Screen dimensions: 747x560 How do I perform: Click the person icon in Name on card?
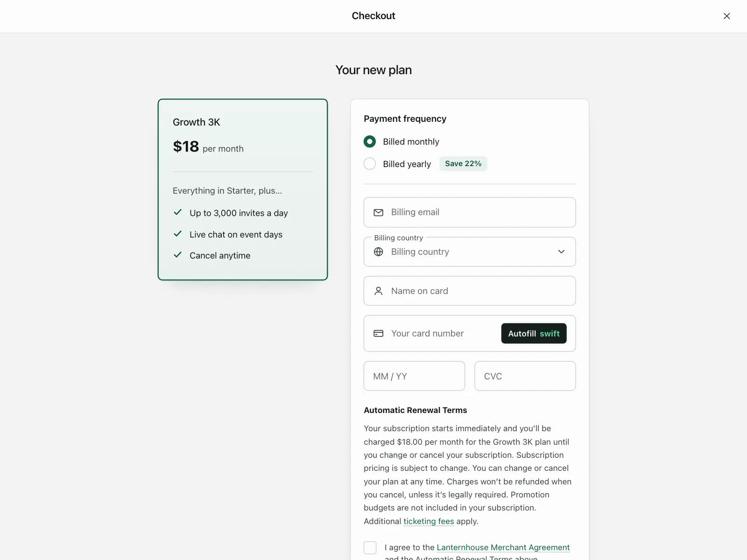379,291
